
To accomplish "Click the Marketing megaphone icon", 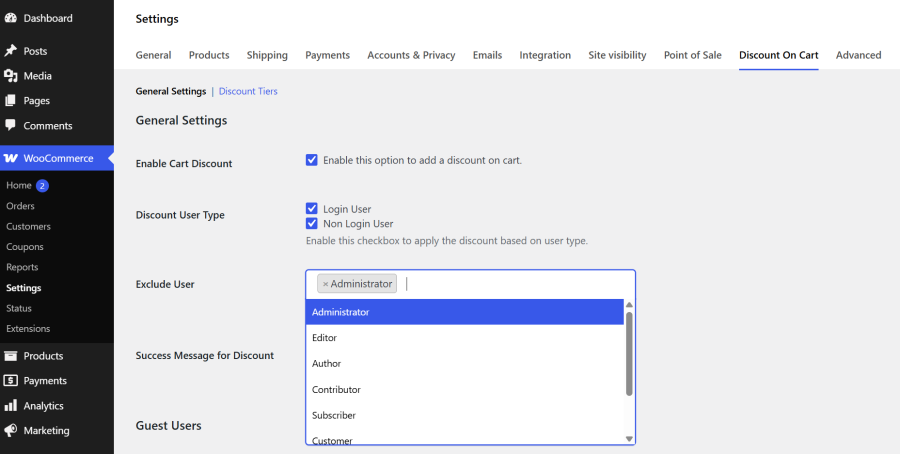I will coord(10,430).
